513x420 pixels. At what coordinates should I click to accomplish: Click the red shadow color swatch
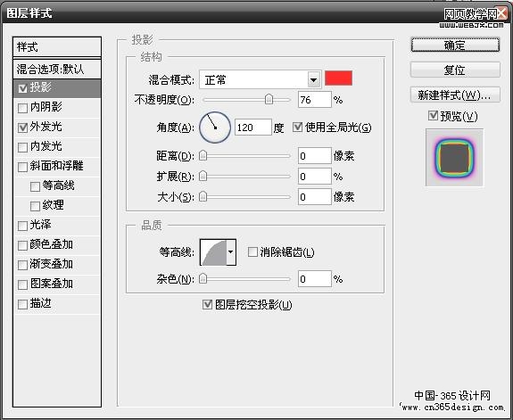coord(339,78)
